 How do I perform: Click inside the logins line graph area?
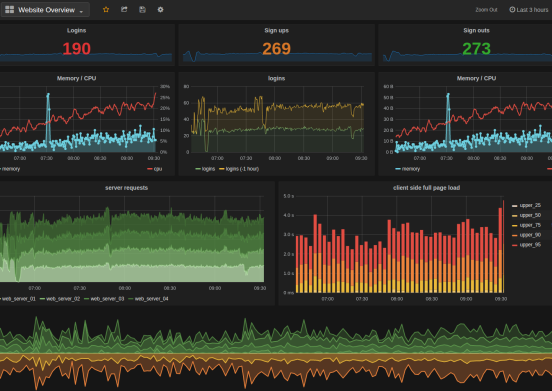coord(277,119)
